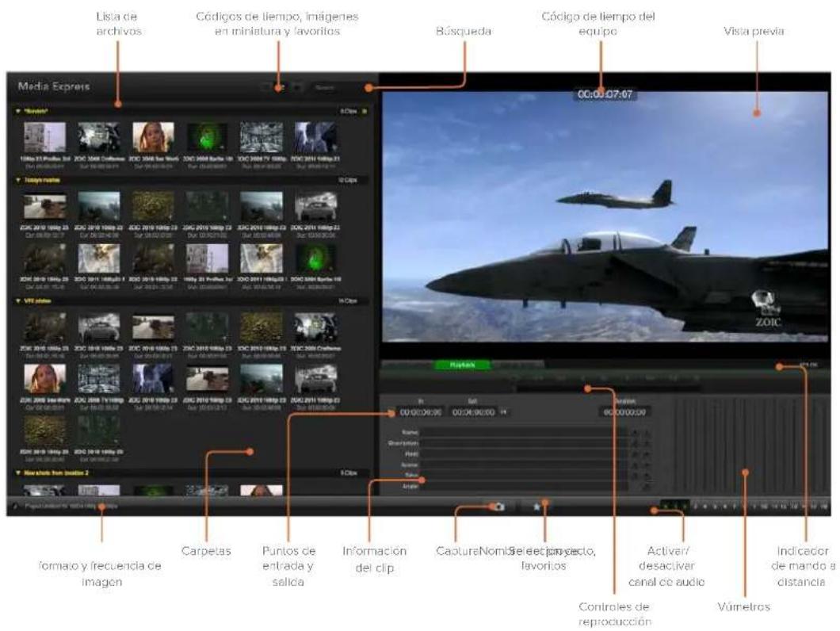840x631 pixels.
Task: Collapse the Todays rushes bin
Action: pos(18,181)
